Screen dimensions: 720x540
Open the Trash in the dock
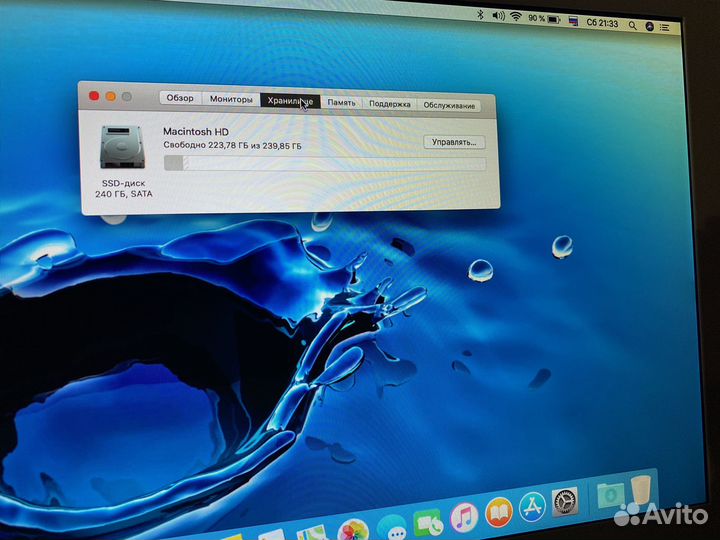(x=641, y=490)
